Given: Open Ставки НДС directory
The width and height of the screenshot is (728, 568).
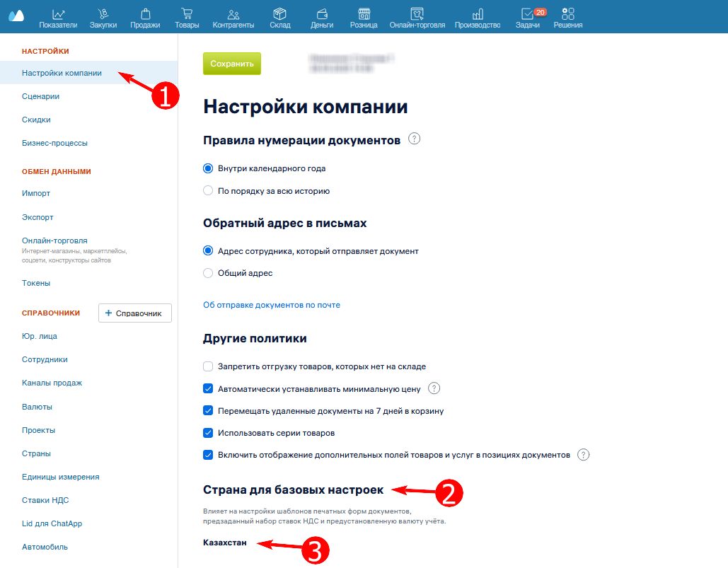Looking at the screenshot, I should coord(45,500).
